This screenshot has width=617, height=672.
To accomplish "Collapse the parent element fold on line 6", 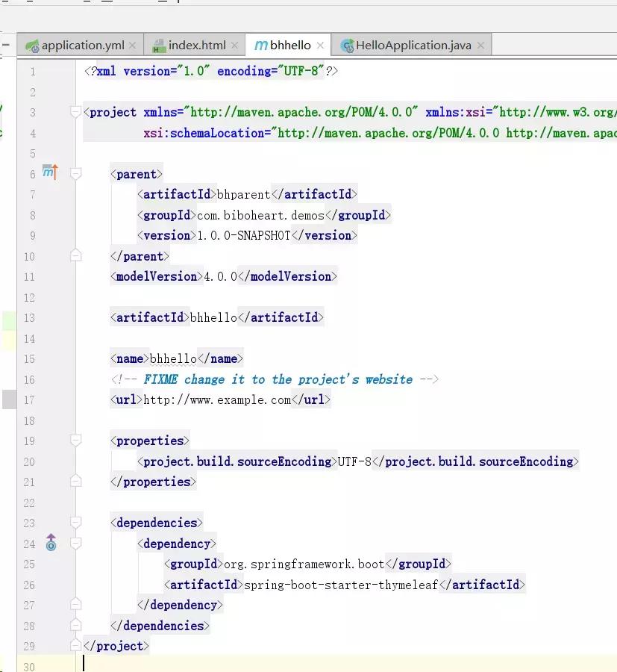I will tap(75, 172).
